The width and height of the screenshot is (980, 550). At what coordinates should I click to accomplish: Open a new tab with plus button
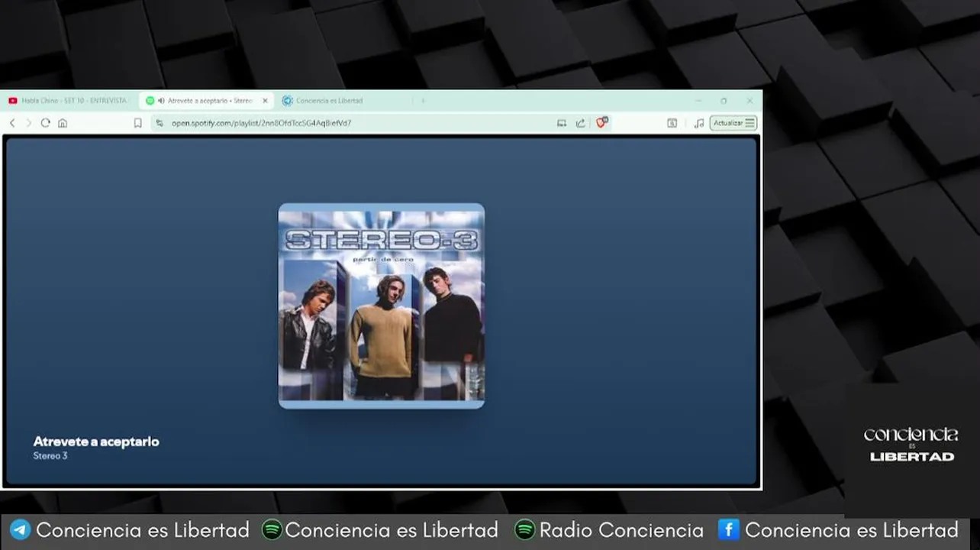click(423, 101)
